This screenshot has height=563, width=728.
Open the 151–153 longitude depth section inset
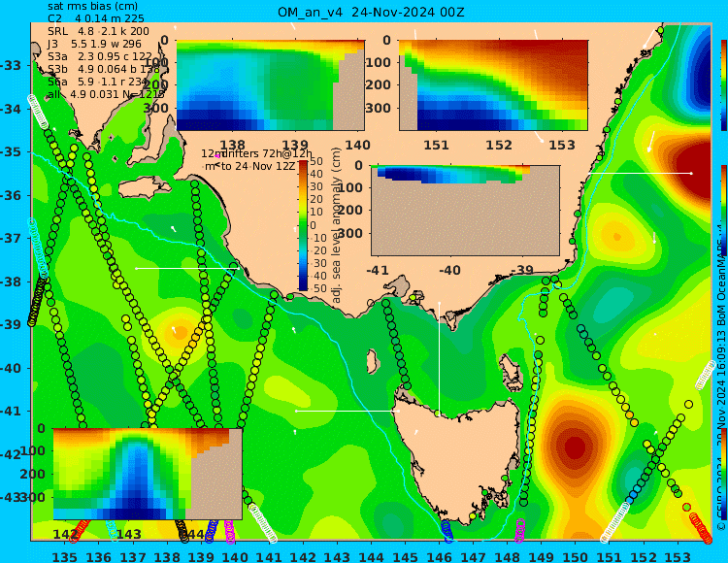(493, 85)
